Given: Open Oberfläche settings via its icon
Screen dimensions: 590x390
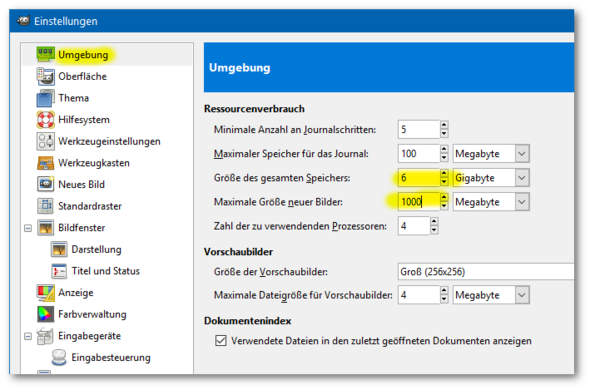Looking at the screenshot, I should 46,76.
